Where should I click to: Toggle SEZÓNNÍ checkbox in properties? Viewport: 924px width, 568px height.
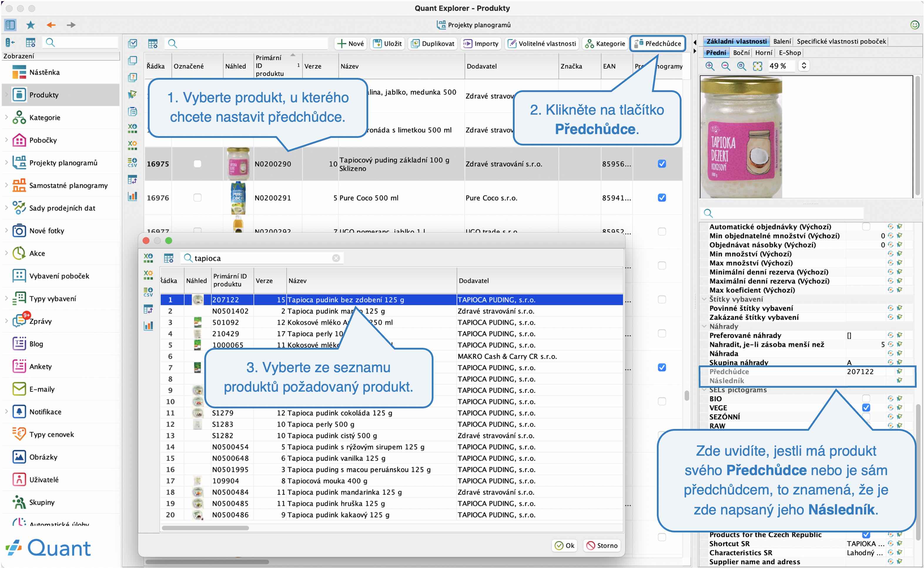(x=866, y=417)
